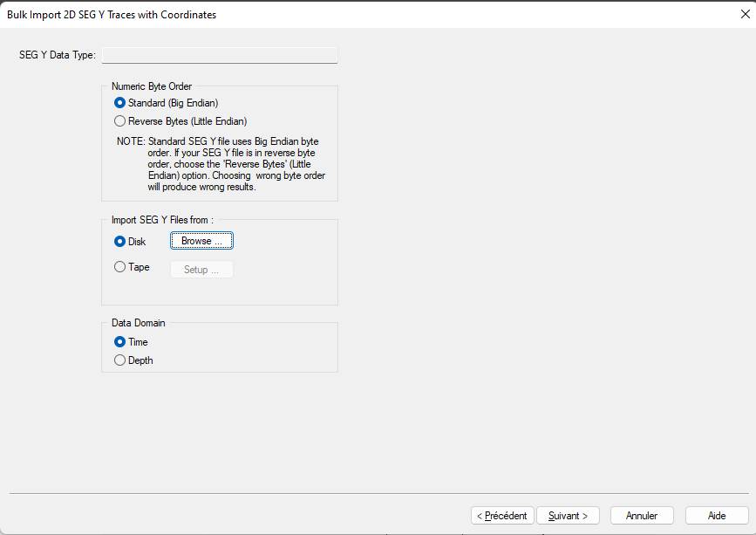
Task: Click the Data Domain group heading
Action: pyautogui.click(x=139, y=323)
